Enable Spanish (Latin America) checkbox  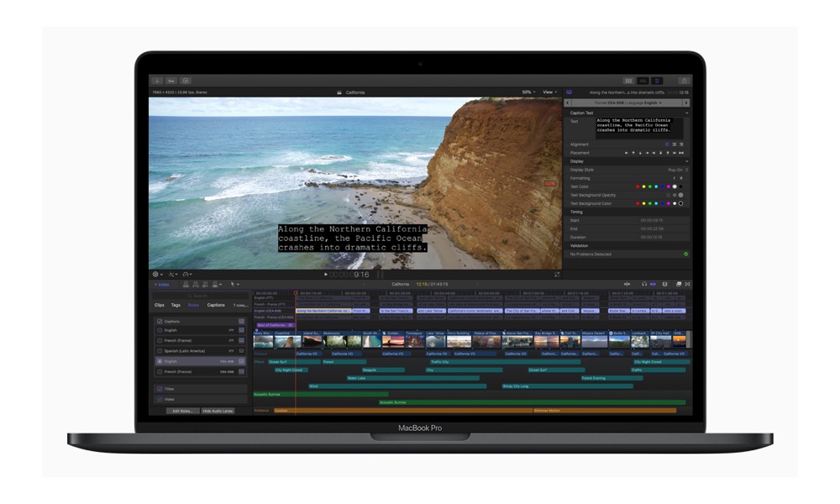click(x=160, y=351)
